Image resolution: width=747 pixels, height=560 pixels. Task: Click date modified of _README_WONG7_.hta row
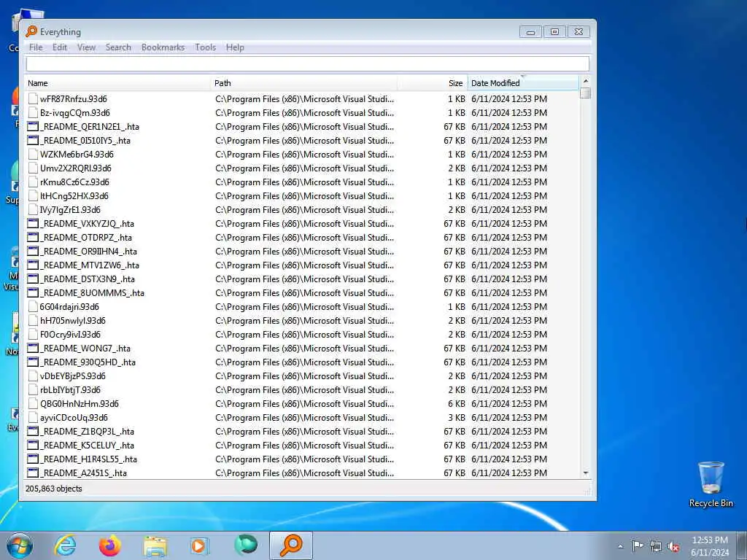[509, 349]
